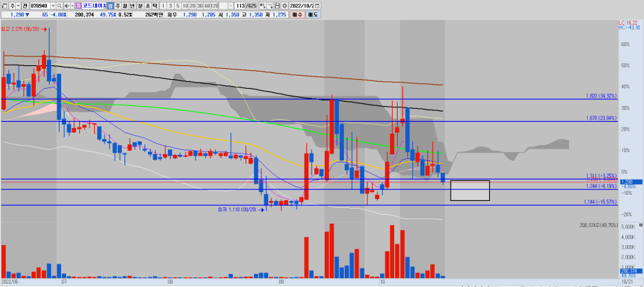Screen dimensions: 644x287
Task: Click the blue 매도 sell button
Action: click(313, 14)
